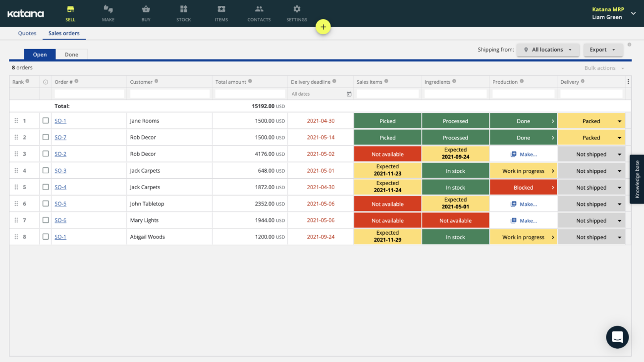644x362 pixels.
Task: Open the calendar in the Delivery deadline filter
Action: (x=349, y=94)
